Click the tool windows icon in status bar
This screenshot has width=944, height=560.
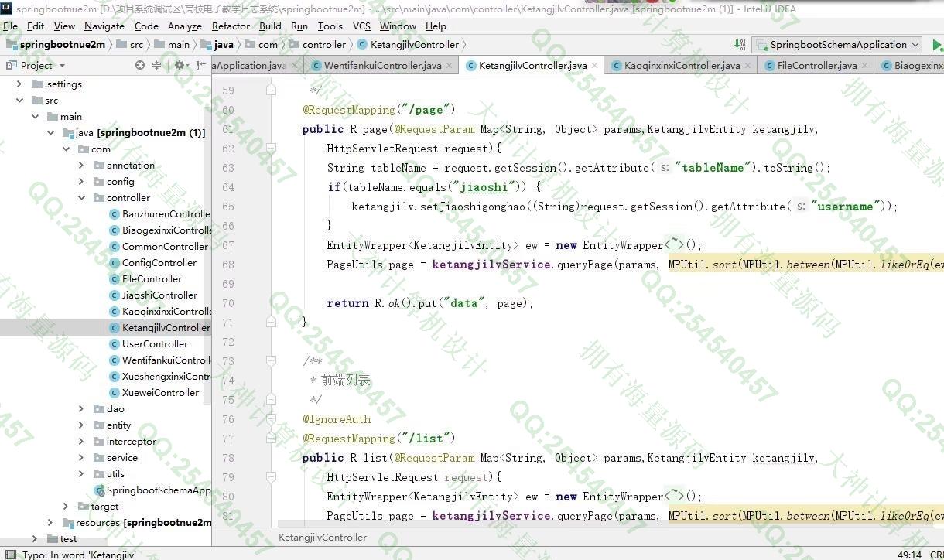[x=9, y=554]
